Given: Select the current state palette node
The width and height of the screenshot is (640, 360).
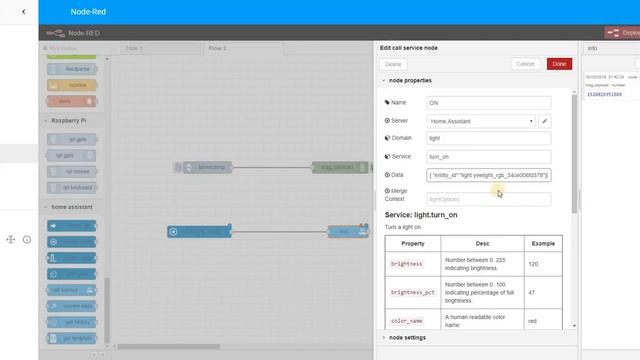Looking at the screenshot, I should [71, 306].
